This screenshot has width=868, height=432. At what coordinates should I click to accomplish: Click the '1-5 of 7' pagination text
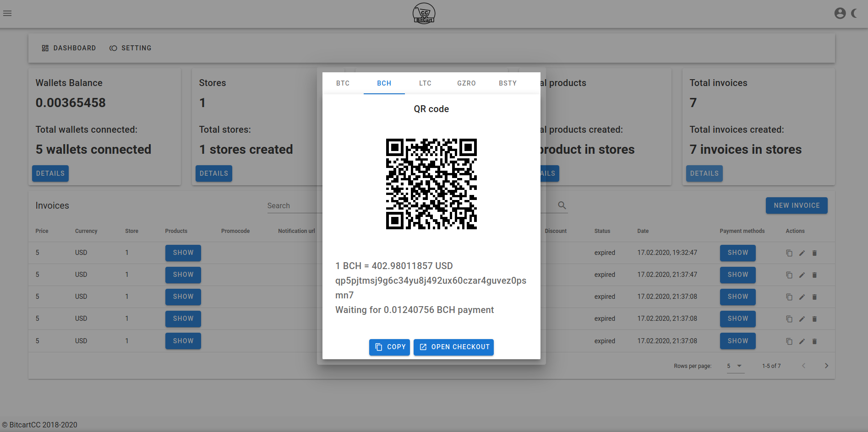pyautogui.click(x=771, y=366)
